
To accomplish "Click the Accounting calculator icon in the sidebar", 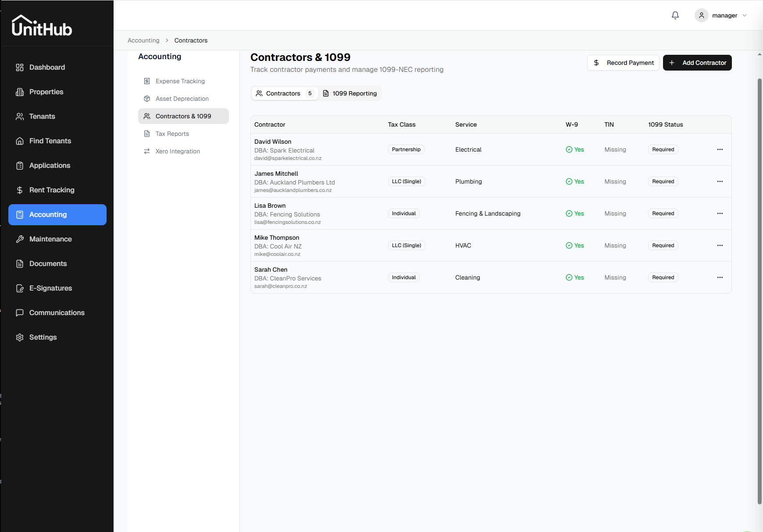I will [x=20, y=215].
